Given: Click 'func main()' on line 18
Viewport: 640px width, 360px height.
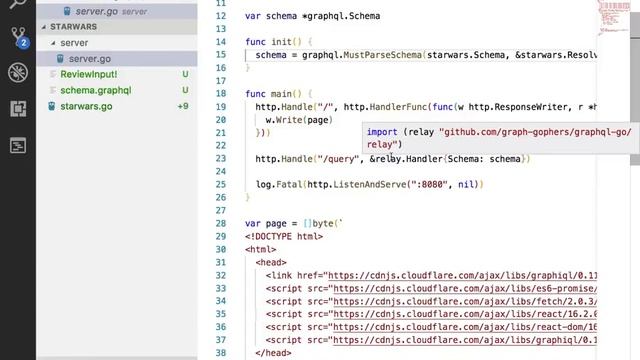Looking at the screenshot, I should point(273,94).
